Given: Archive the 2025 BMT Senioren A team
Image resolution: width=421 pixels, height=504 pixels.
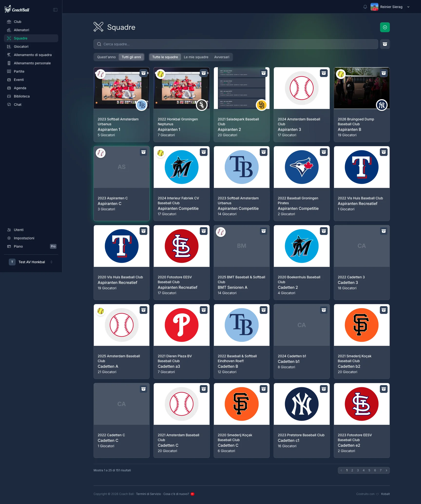Looking at the screenshot, I should (x=264, y=231).
